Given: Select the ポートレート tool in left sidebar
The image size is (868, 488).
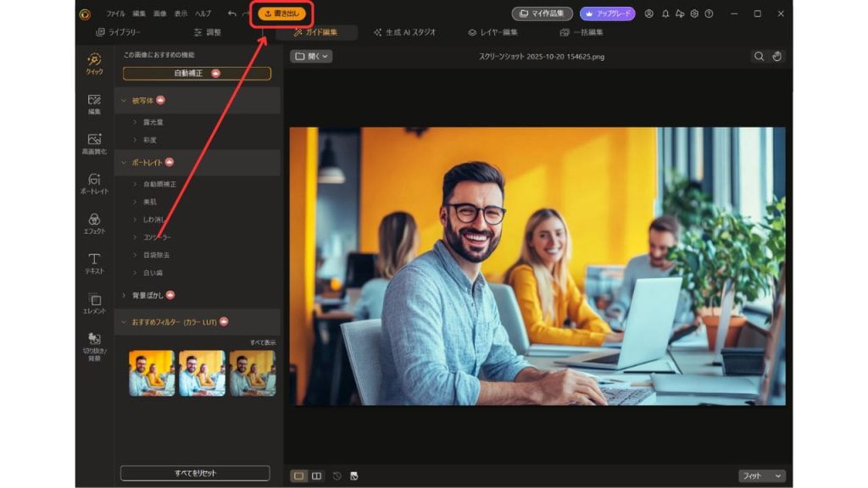Looking at the screenshot, I should click(x=94, y=183).
